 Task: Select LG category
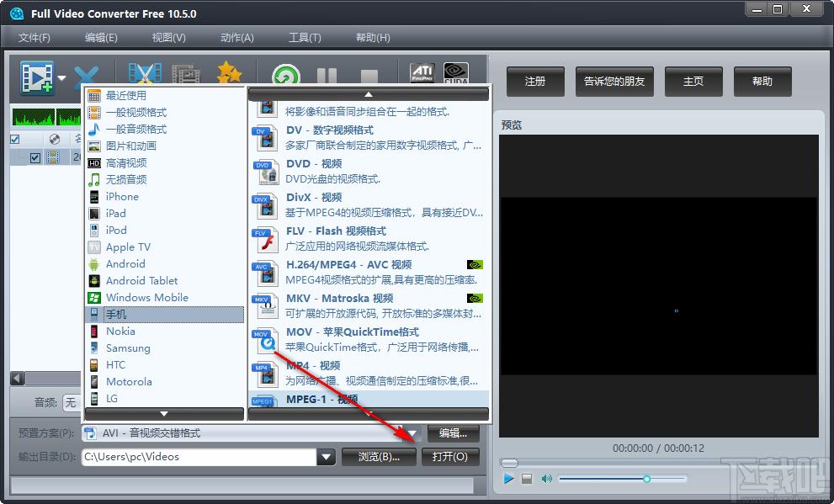[164, 399]
